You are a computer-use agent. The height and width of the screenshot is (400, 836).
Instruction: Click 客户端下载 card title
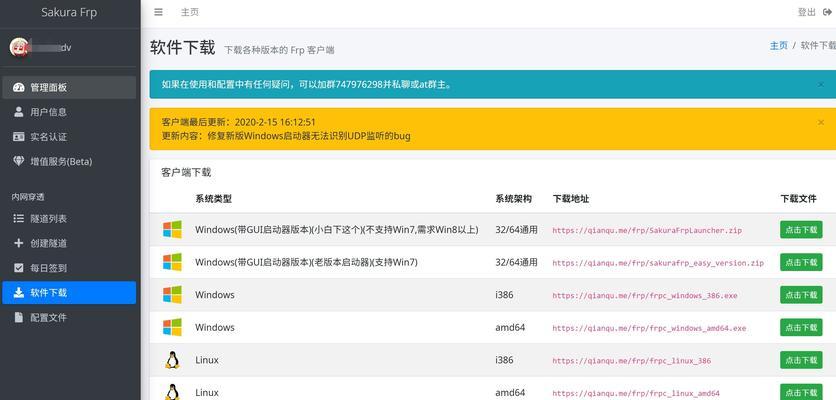pyautogui.click(x=186, y=172)
